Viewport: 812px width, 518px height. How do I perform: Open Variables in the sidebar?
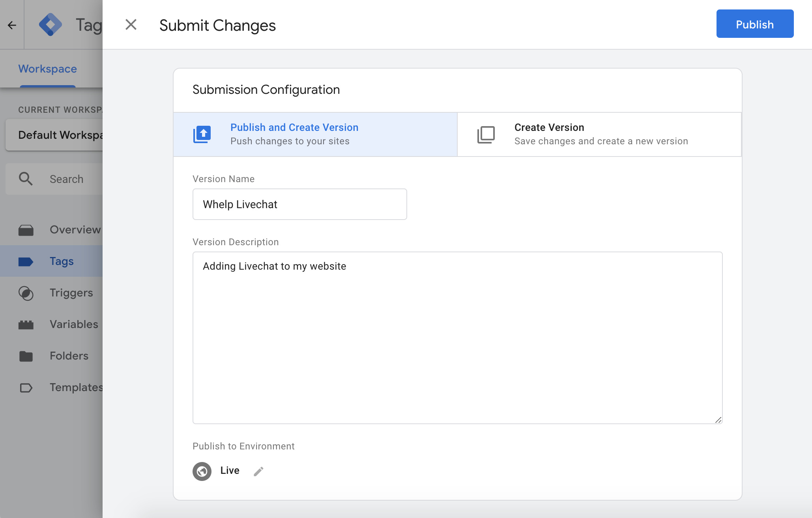[x=51, y=324]
